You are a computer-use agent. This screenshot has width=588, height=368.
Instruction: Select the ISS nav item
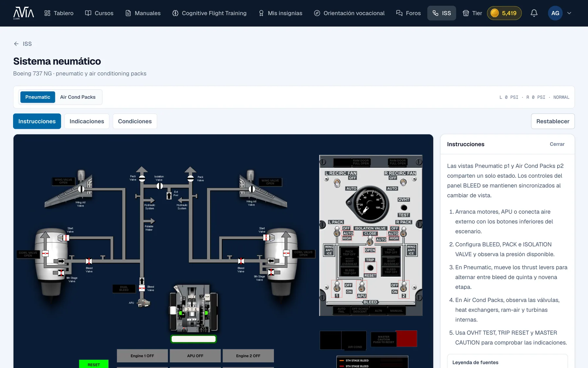[x=442, y=13]
